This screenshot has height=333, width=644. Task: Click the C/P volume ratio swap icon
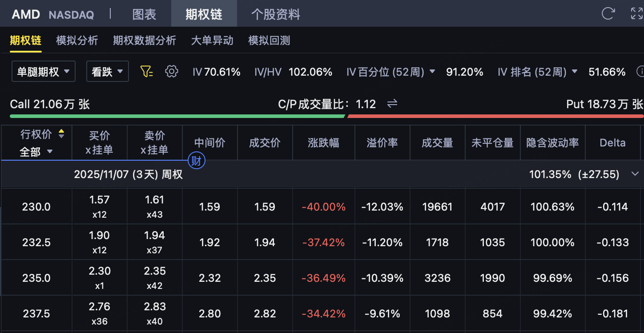pyautogui.click(x=392, y=104)
